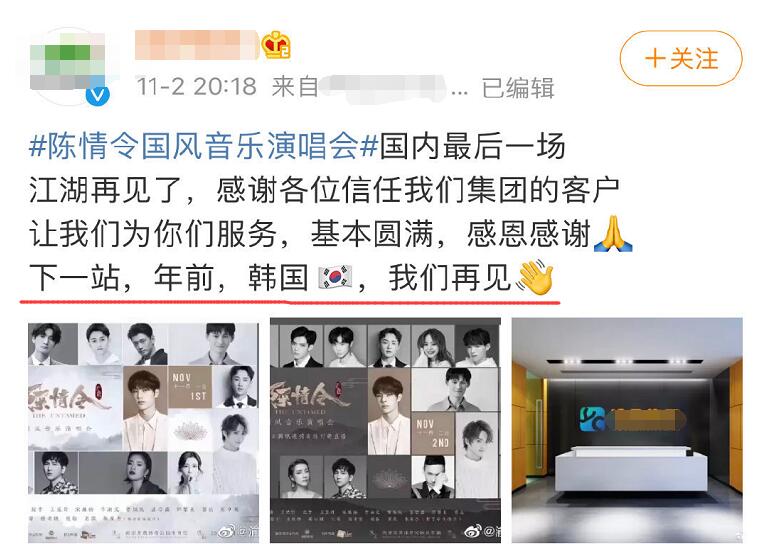The image size is (770, 544).
Task: Open the #陈情令国风音乐演唱会# hashtag link
Action: point(203,147)
